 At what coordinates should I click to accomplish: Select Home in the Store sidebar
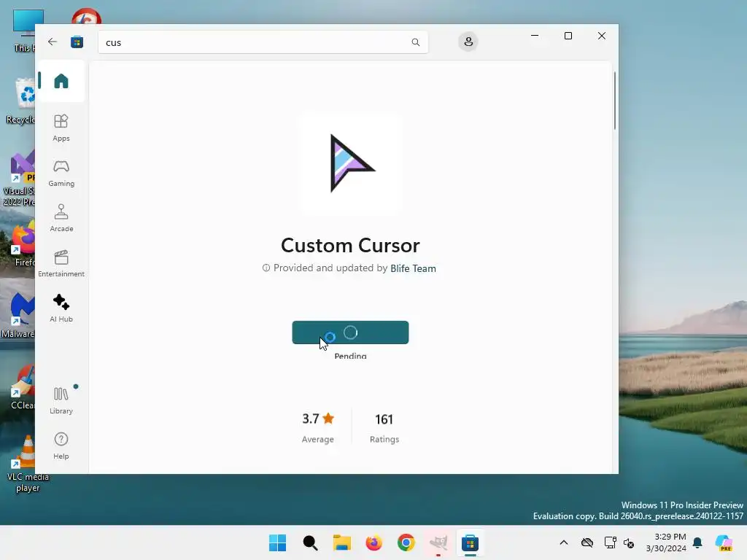(x=61, y=81)
